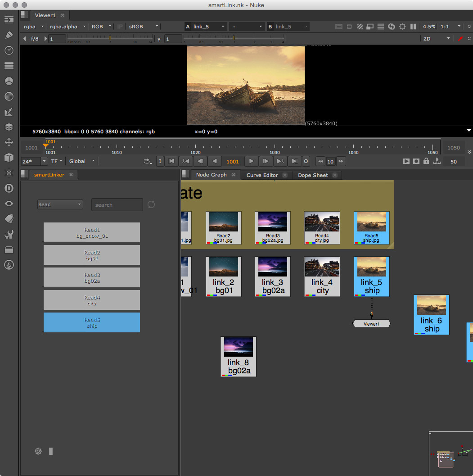Click the Read4 city button
This screenshot has height=476, width=473.
pos(92,300)
